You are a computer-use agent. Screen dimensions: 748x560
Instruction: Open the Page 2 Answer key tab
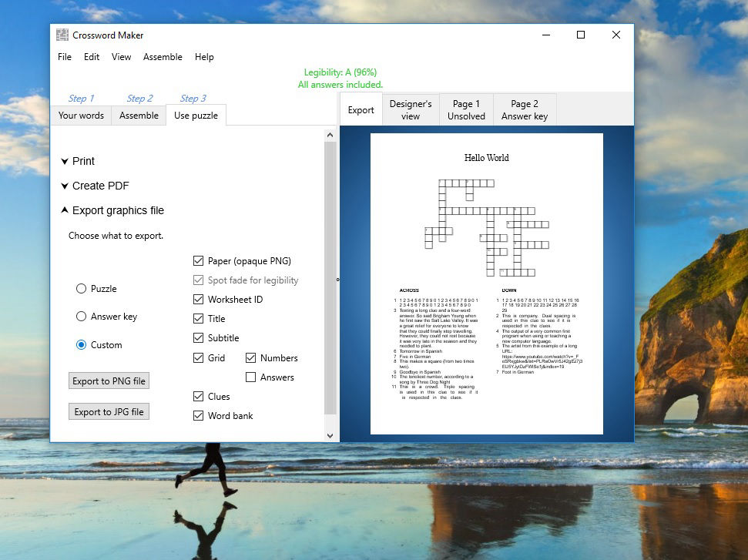pos(525,109)
